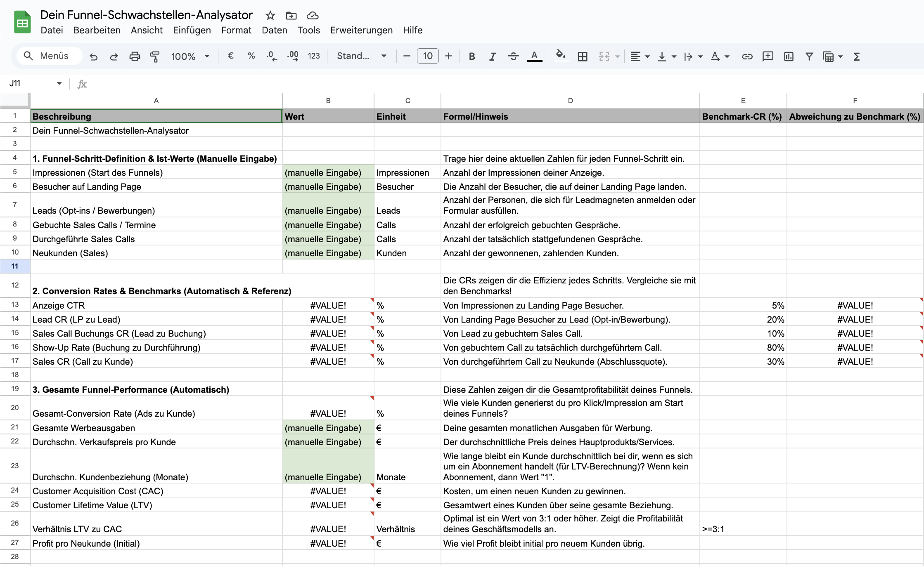Open the Tools menu
924x566 pixels.
click(309, 30)
